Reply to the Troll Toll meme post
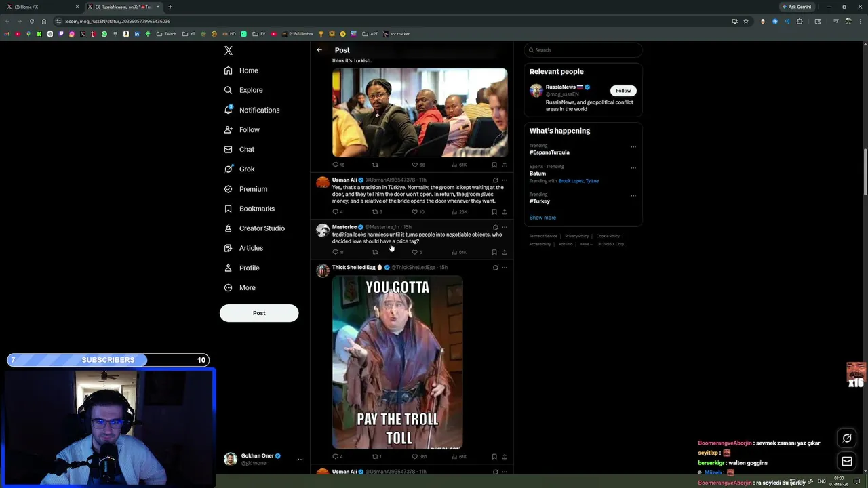This screenshot has width=868, height=488. [337, 457]
